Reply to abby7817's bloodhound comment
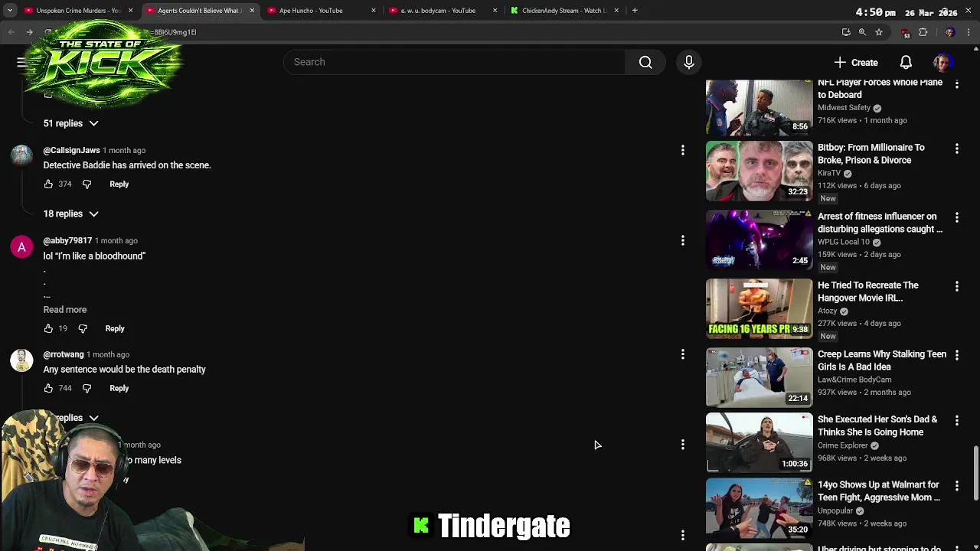Screen dimensions: 980x551 click(x=115, y=328)
